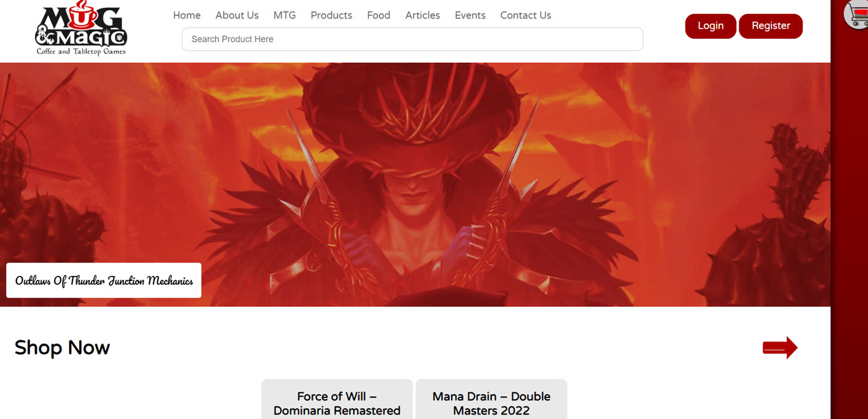
Task: Navigate to the Food menu item
Action: (x=378, y=15)
